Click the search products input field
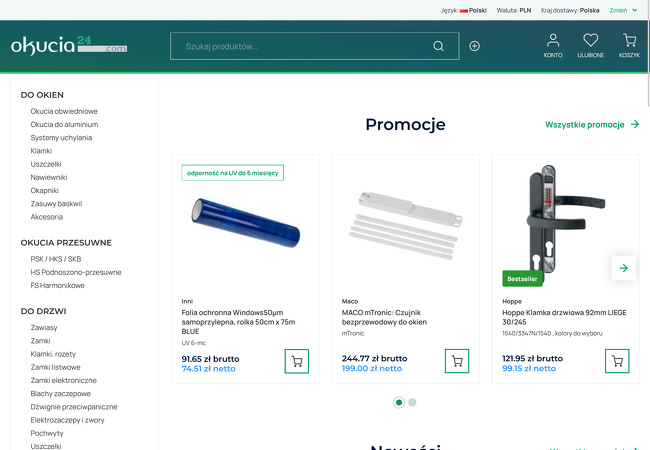The height and width of the screenshot is (450, 650). 315,46
